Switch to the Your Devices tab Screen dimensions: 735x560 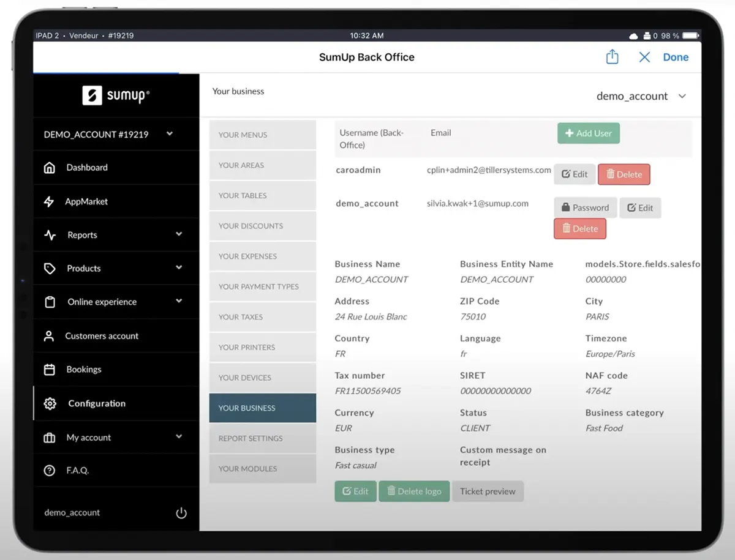coord(263,378)
